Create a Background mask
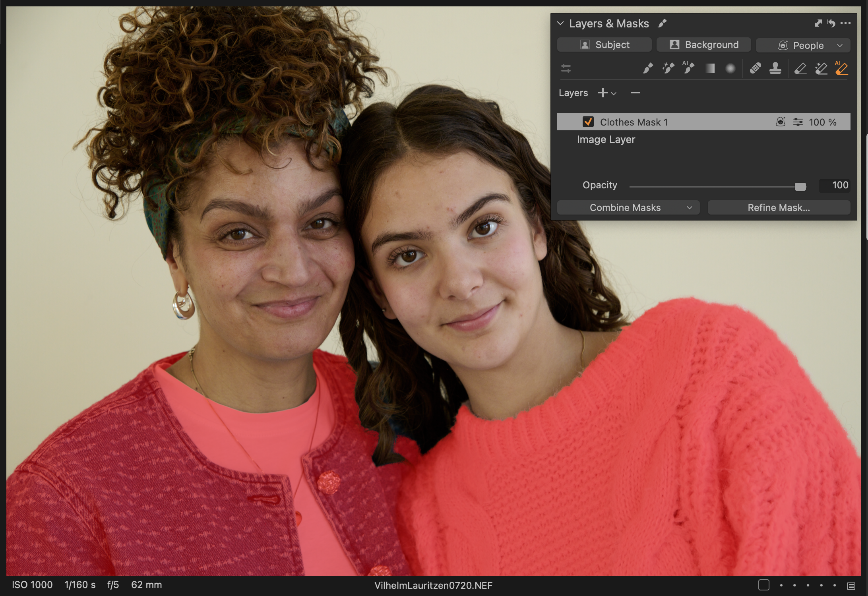Image resolution: width=868 pixels, height=596 pixels. (x=703, y=45)
